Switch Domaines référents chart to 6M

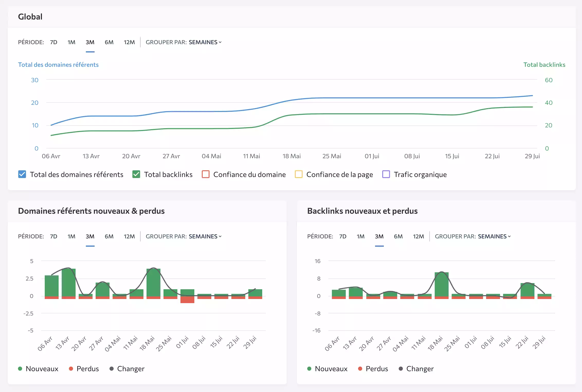[x=109, y=236]
